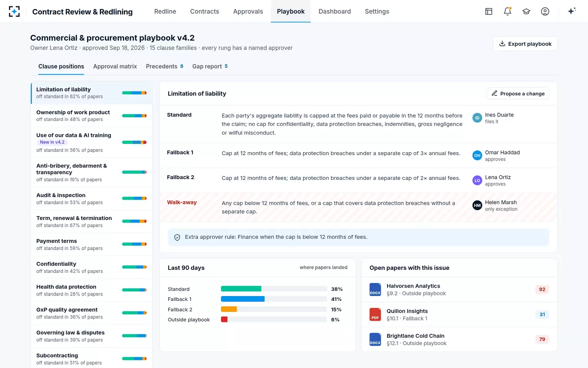Click the Fallback 1 41% progress bar

coord(274,299)
